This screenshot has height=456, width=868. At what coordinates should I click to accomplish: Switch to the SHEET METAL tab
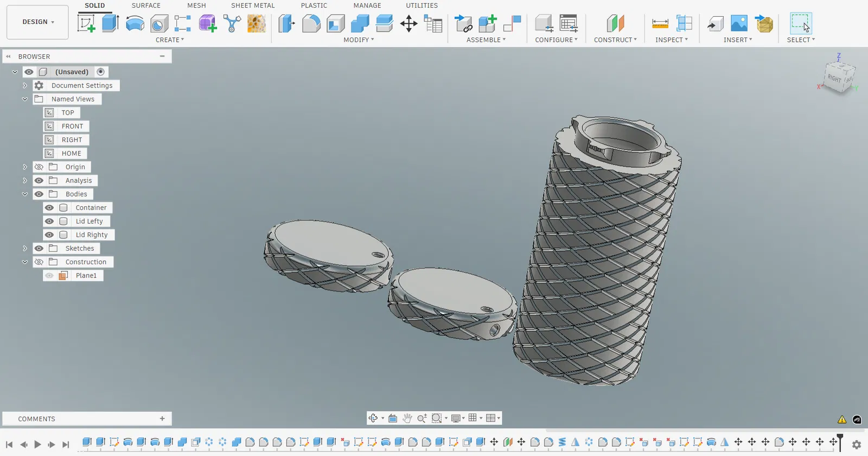(253, 5)
